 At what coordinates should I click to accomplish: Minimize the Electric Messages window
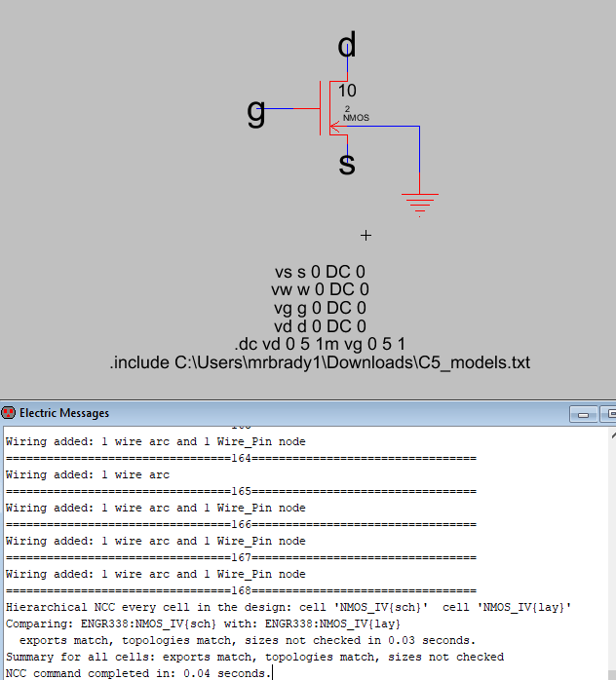[x=583, y=415]
